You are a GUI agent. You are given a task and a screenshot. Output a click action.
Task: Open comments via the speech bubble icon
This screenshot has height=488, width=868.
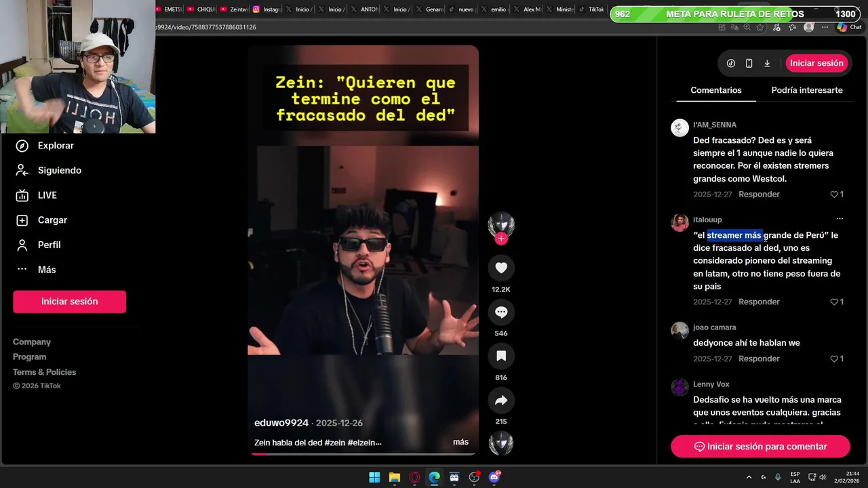tap(501, 312)
